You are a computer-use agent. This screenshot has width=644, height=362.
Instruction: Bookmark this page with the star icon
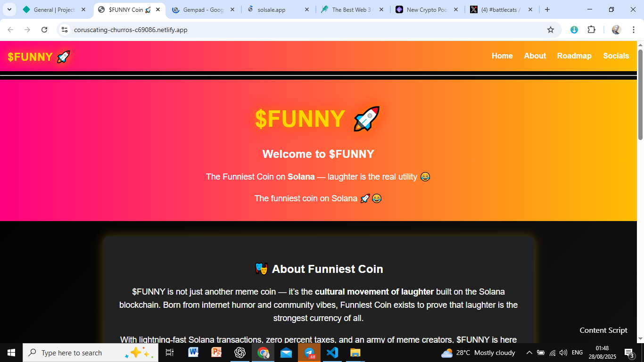(x=550, y=30)
